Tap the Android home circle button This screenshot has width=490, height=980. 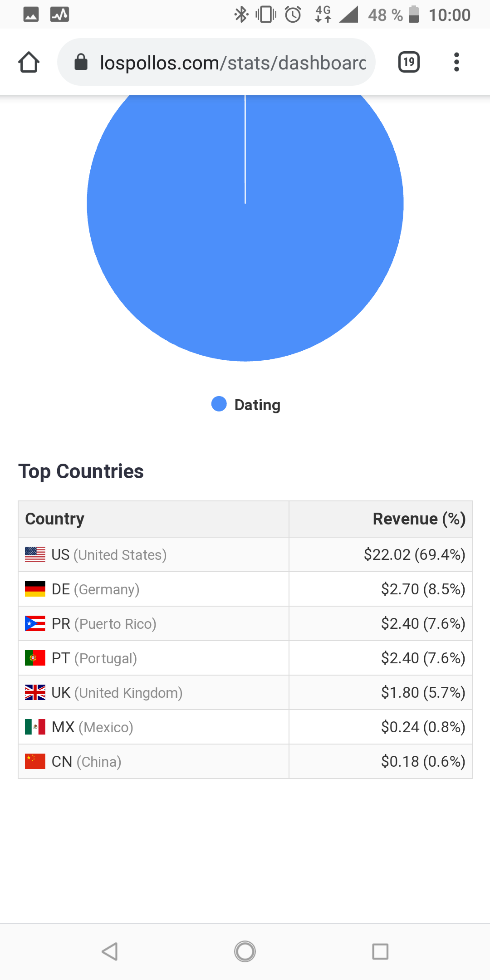click(x=245, y=951)
